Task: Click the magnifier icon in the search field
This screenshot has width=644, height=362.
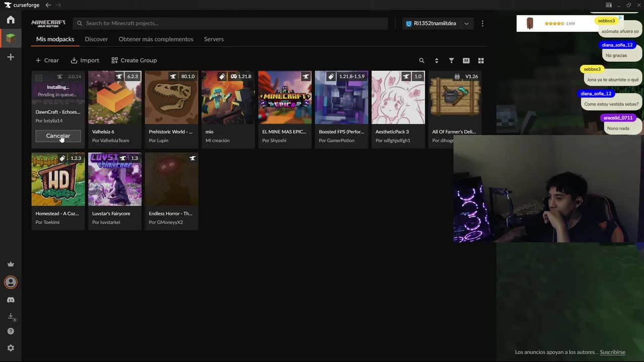Action: point(79,23)
